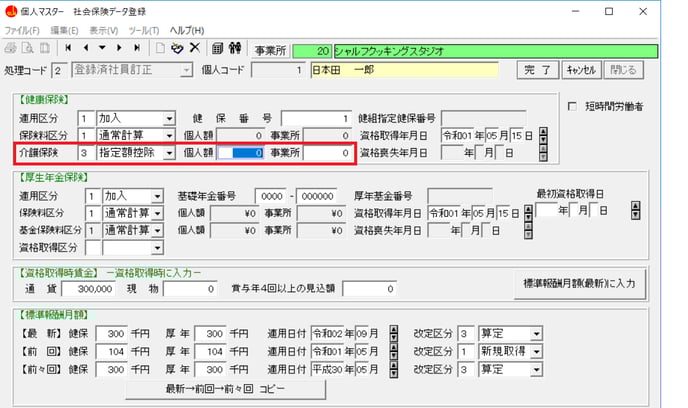Click the 介護保険 事業所 amount field
The height and width of the screenshot is (408, 688).
point(327,153)
